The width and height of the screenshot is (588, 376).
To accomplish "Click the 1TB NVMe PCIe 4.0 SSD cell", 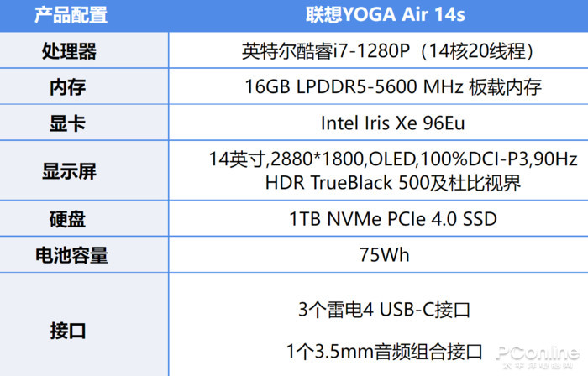I will pos(393,219).
